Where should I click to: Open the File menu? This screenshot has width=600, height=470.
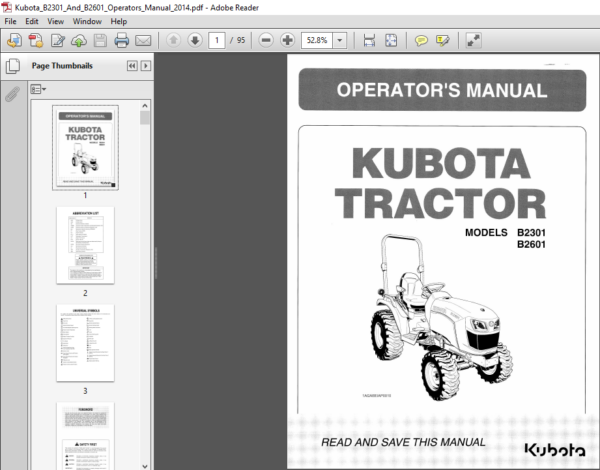pyautogui.click(x=10, y=21)
